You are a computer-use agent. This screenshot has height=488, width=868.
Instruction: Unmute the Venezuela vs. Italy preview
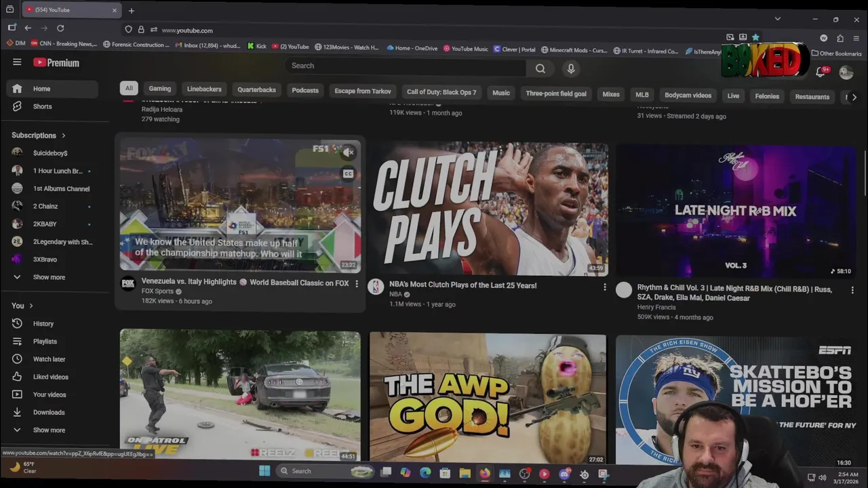pyautogui.click(x=349, y=152)
